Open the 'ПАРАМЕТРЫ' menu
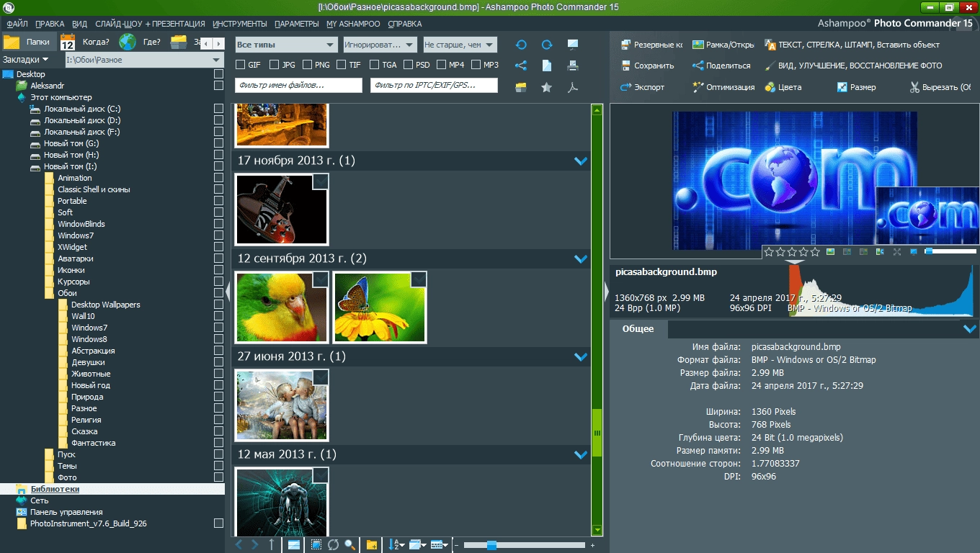The height and width of the screenshot is (553, 980). [297, 24]
